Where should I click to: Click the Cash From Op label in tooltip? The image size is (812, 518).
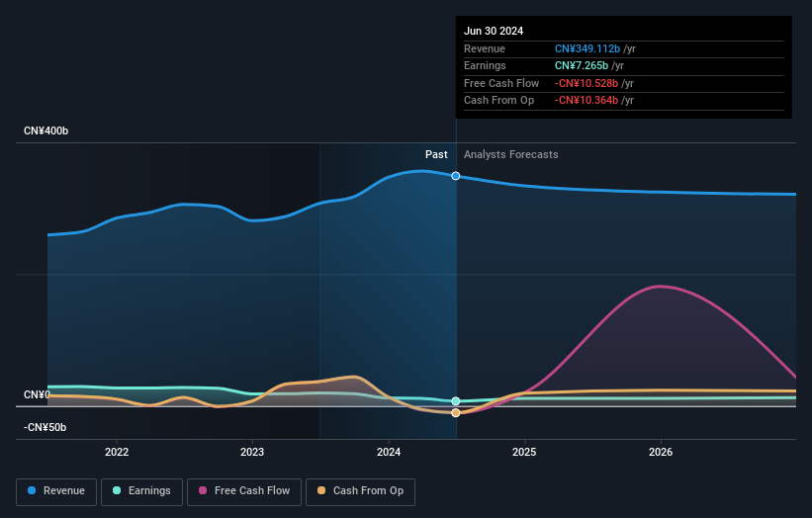(x=498, y=101)
